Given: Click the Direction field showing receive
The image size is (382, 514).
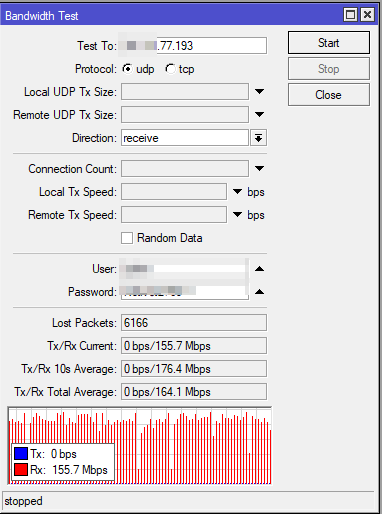Looking at the screenshot, I should pos(185,138).
